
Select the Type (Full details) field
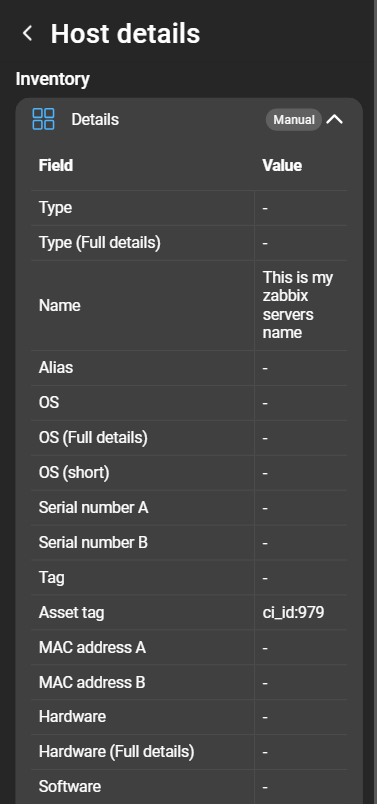100,243
